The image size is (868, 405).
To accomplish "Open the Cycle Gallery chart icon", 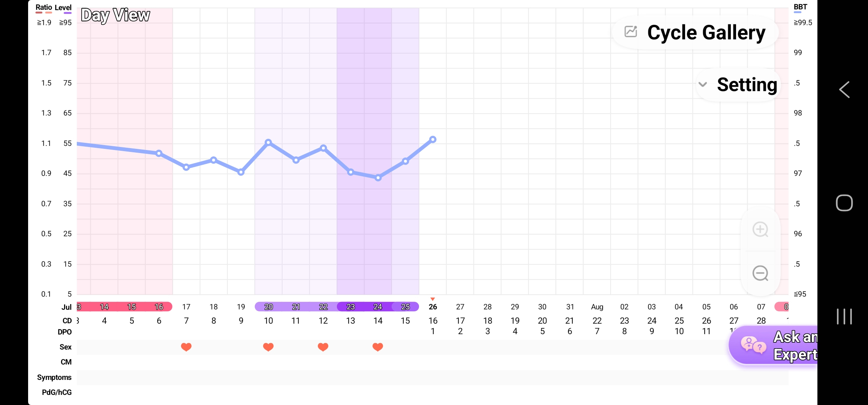I will point(631,31).
